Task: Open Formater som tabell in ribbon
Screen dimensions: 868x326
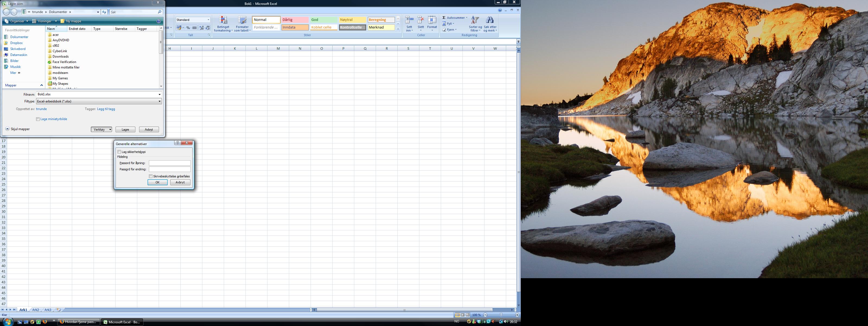Action: pyautogui.click(x=242, y=24)
